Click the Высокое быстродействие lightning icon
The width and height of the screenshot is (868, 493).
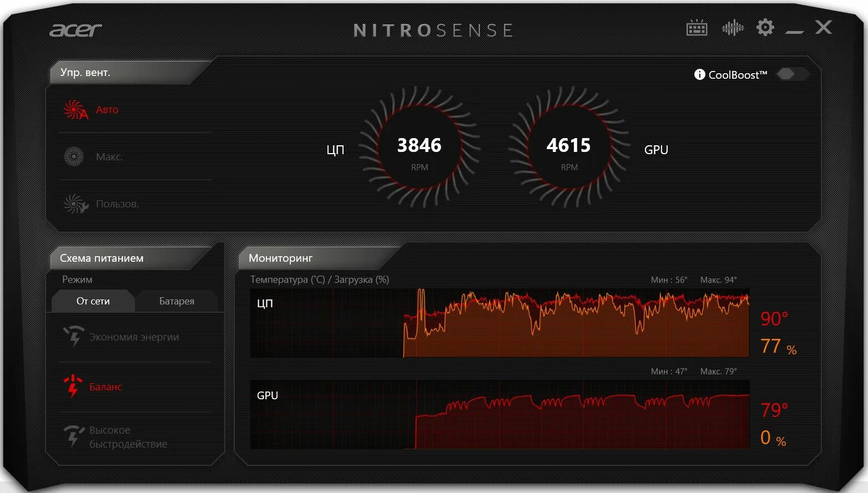coord(73,436)
